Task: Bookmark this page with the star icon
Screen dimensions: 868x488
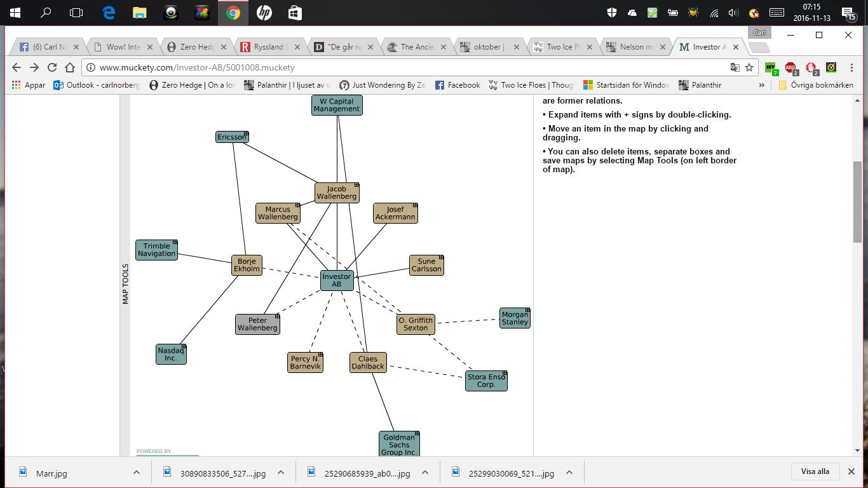Action: tap(750, 67)
